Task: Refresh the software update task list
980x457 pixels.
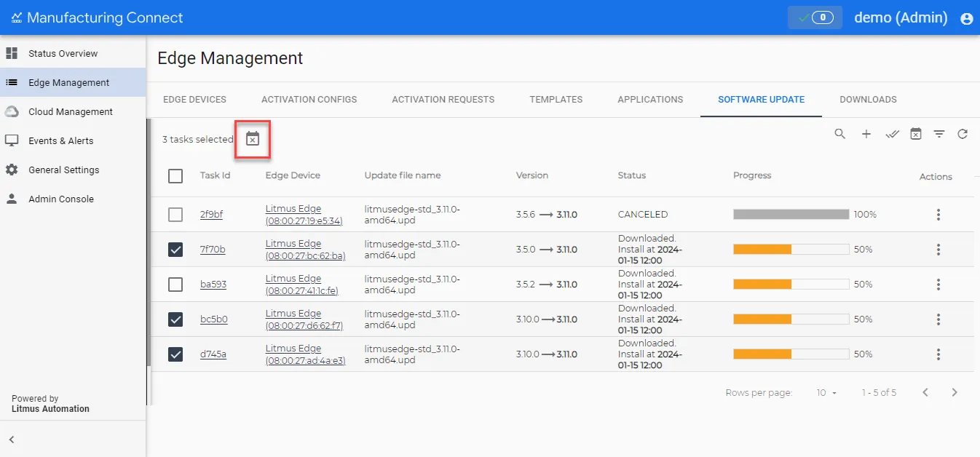Action: (963, 134)
